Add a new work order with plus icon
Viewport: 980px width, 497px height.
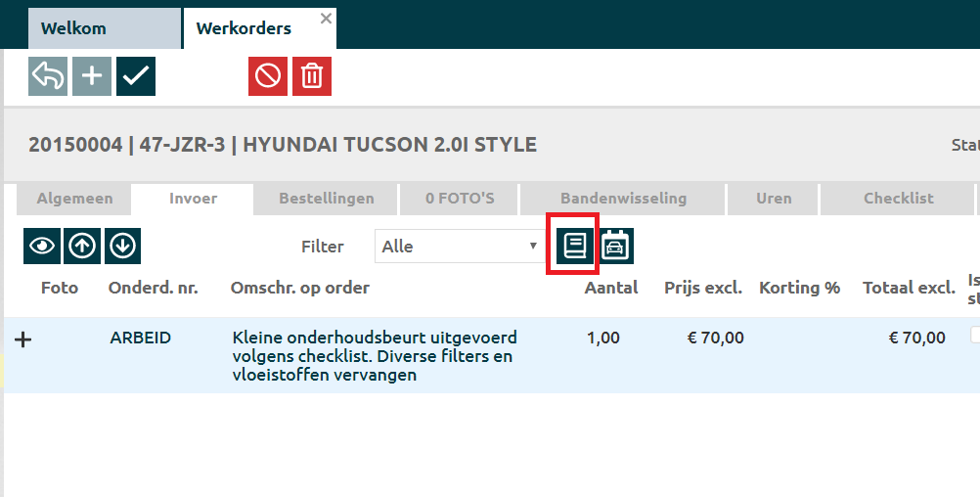pos(92,76)
